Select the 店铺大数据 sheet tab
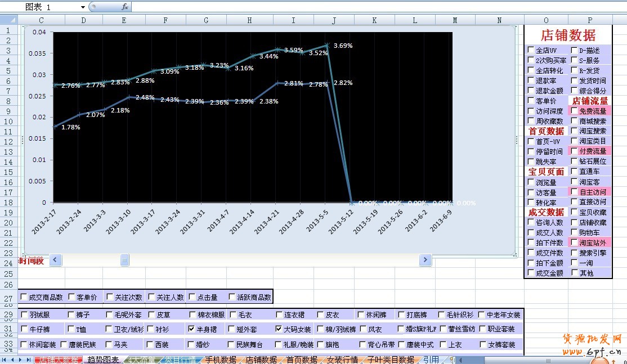Screen dimensions: 627x364 point(58,359)
